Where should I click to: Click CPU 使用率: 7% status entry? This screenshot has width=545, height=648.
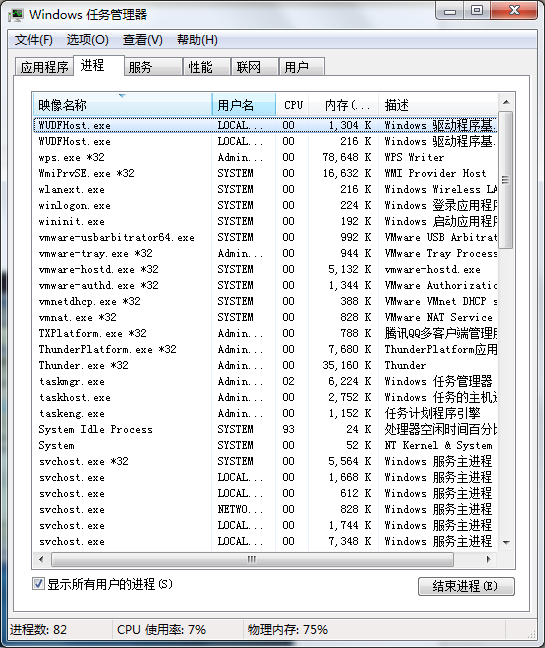162,630
